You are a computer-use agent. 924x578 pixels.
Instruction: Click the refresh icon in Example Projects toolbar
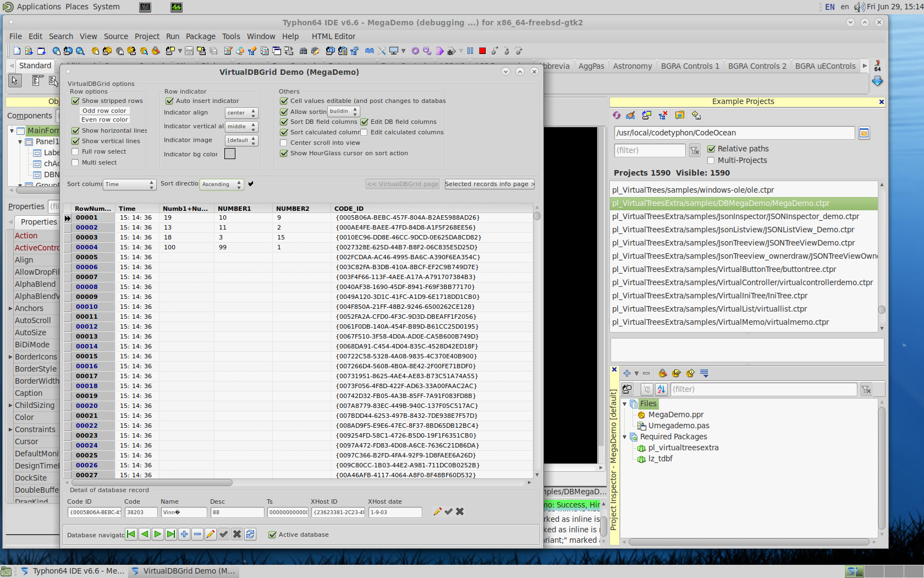[617, 115]
